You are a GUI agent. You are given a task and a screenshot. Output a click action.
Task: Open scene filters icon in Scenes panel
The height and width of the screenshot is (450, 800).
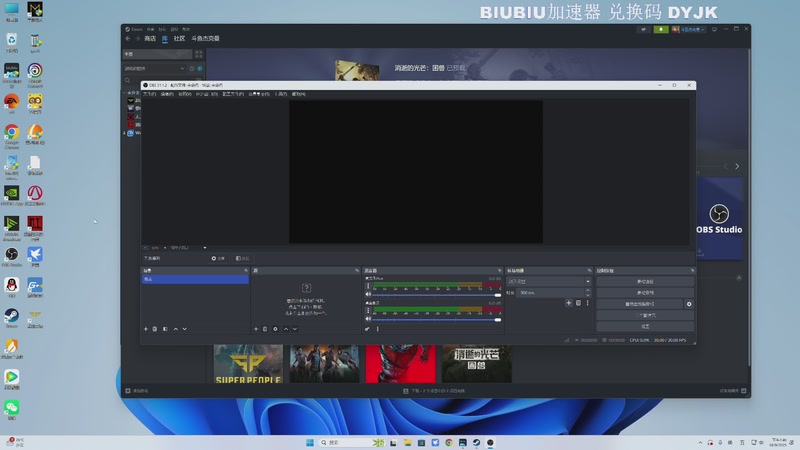click(165, 329)
